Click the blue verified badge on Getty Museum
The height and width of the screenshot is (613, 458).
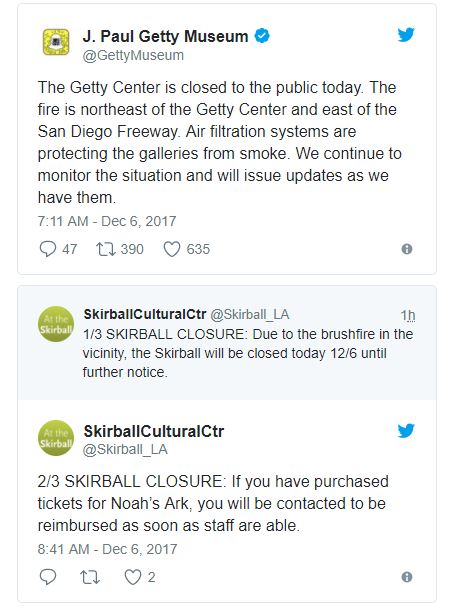[x=262, y=36]
